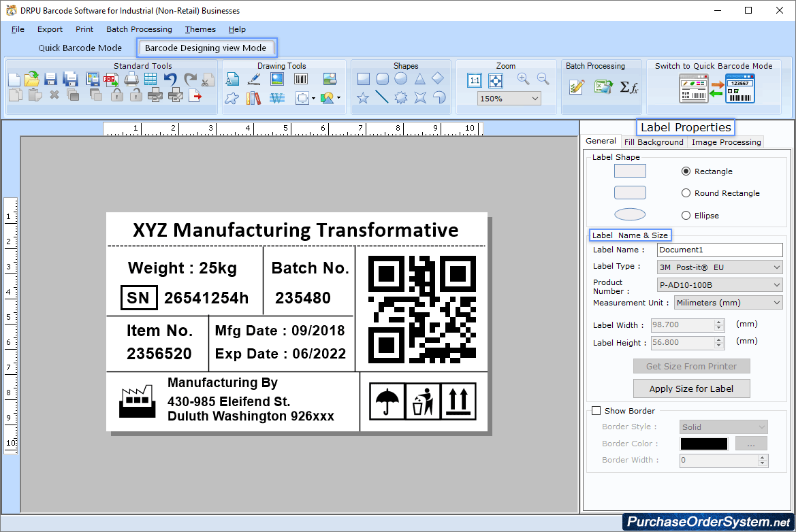This screenshot has height=532, width=796.
Task: Zoom in on the label
Action: coord(524,79)
